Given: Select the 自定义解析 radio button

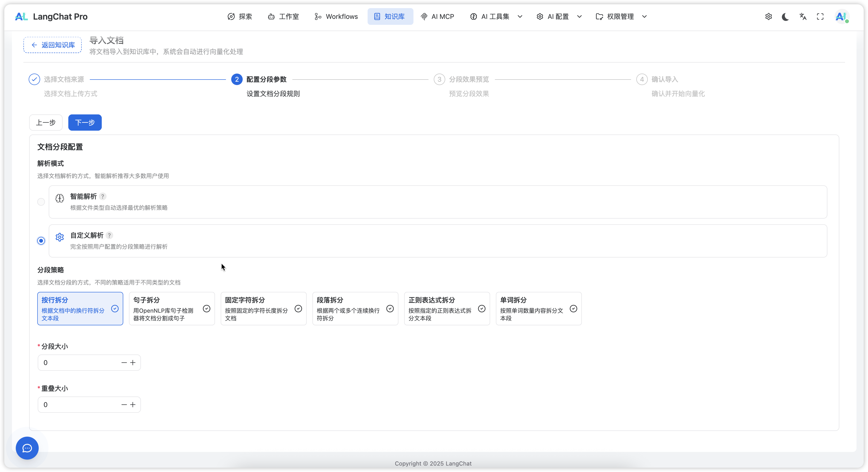Looking at the screenshot, I should coord(41,241).
